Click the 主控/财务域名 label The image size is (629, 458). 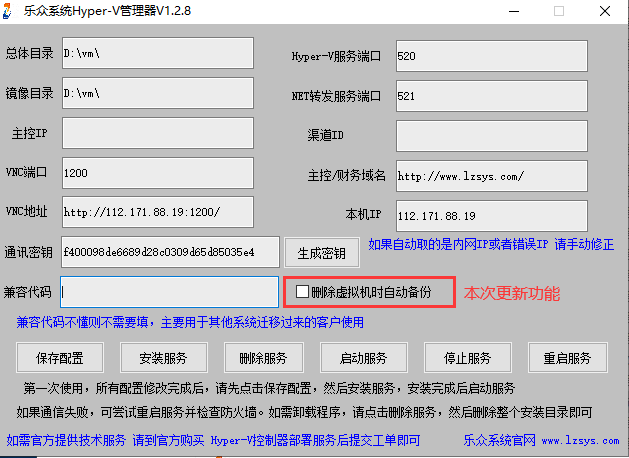347,176
